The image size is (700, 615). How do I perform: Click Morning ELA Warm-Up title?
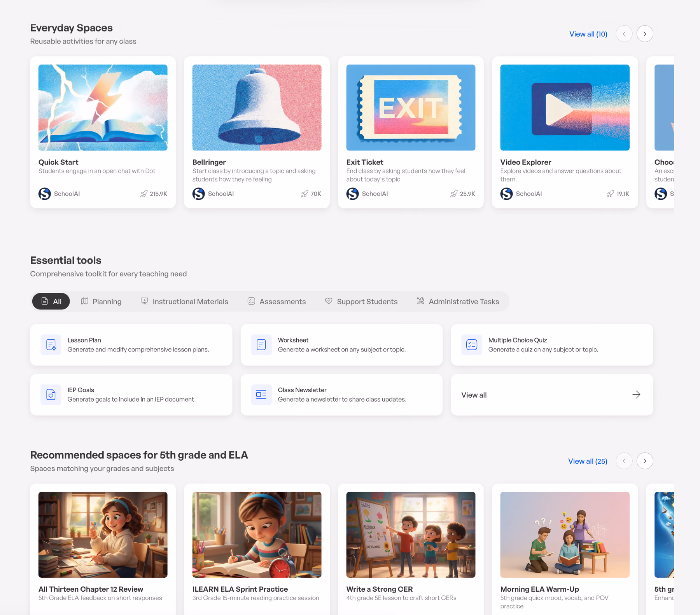[x=540, y=589]
